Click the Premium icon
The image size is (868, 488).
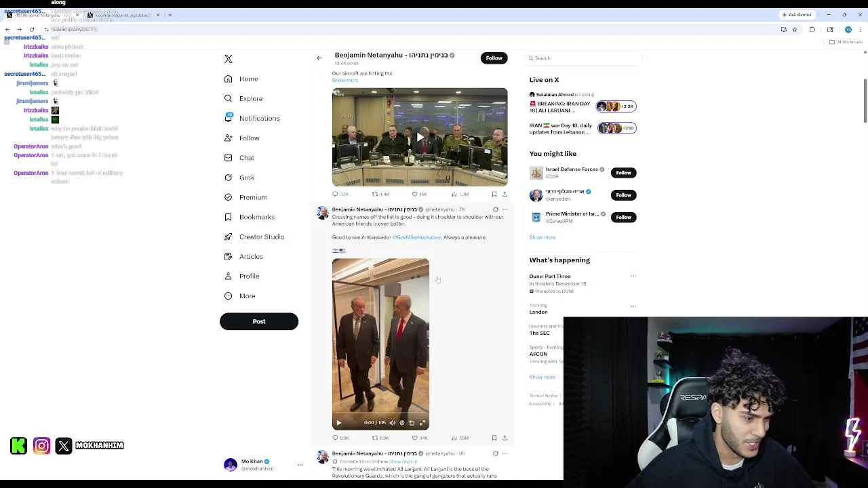point(229,197)
